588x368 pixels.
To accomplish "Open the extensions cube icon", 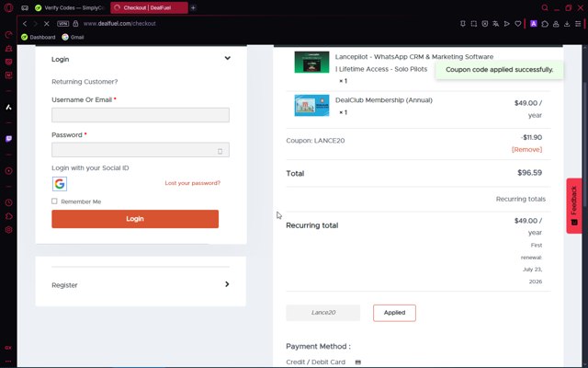I will pos(545,24).
